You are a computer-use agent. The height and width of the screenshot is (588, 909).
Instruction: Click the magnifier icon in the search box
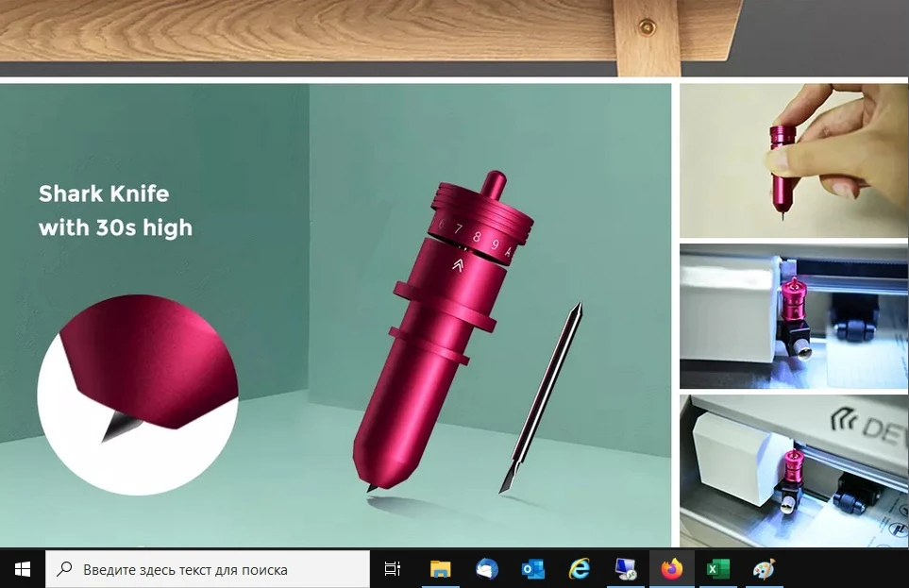pos(64,569)
